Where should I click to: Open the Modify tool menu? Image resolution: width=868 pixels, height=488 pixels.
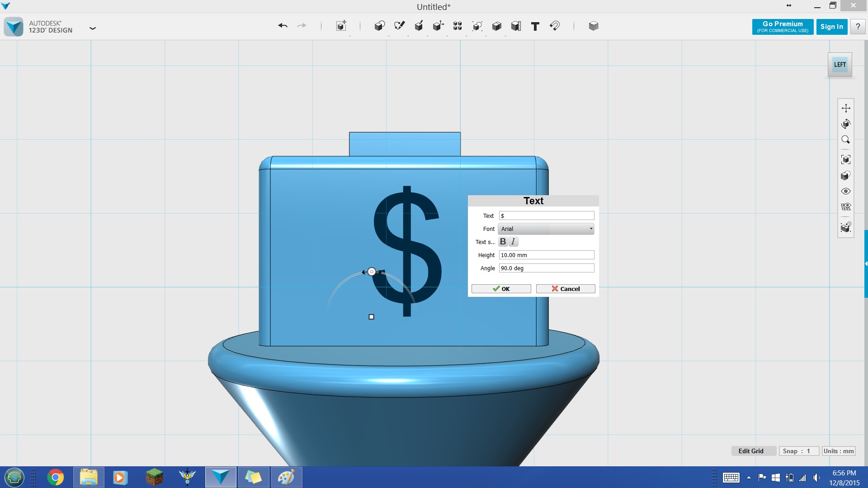pos(438,26)
